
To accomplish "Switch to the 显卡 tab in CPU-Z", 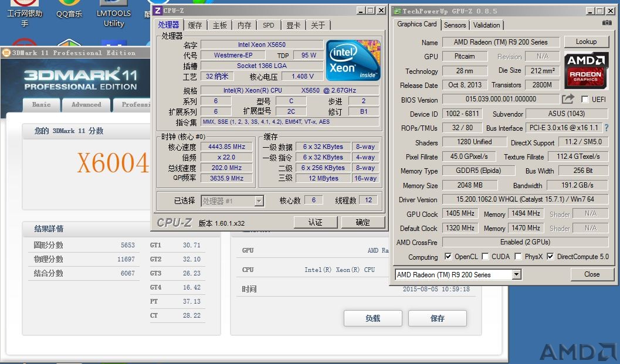I will coord(293,25).
